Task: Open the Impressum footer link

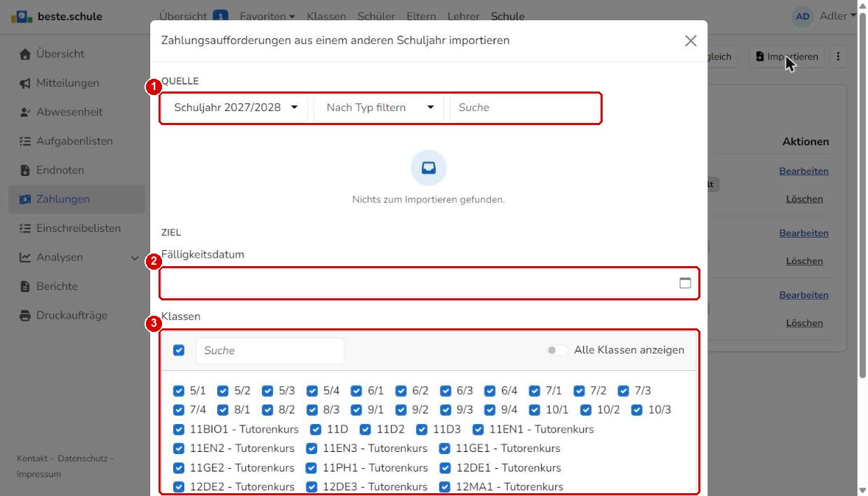Action: click(x=39, y=474)
